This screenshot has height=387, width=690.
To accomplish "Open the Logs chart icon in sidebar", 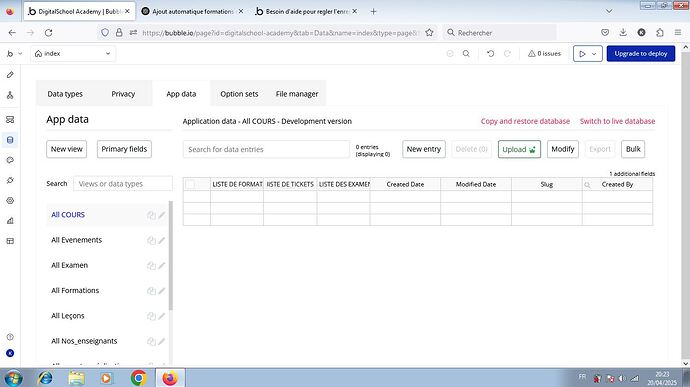I will pyautogui.click(x=10, y=221).
